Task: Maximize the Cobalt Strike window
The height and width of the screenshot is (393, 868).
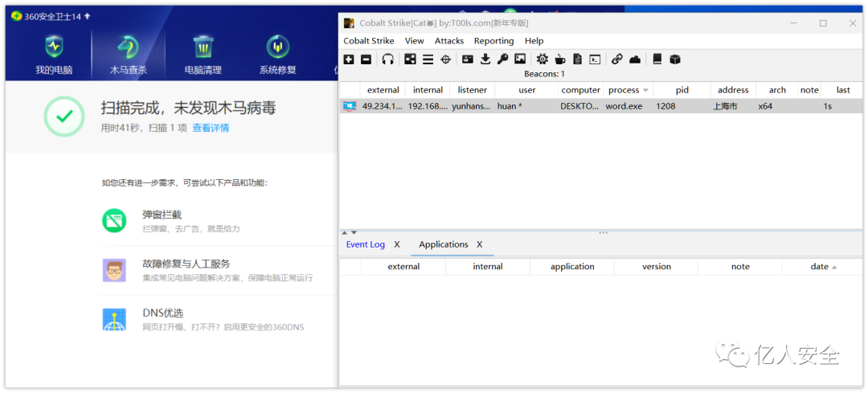Action: click(823, 23)
